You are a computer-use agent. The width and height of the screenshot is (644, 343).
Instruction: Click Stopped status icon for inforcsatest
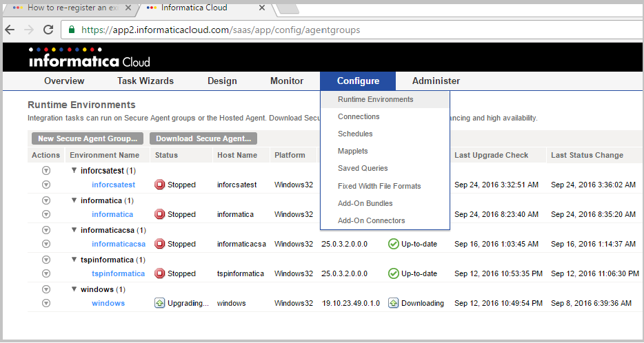159,185
